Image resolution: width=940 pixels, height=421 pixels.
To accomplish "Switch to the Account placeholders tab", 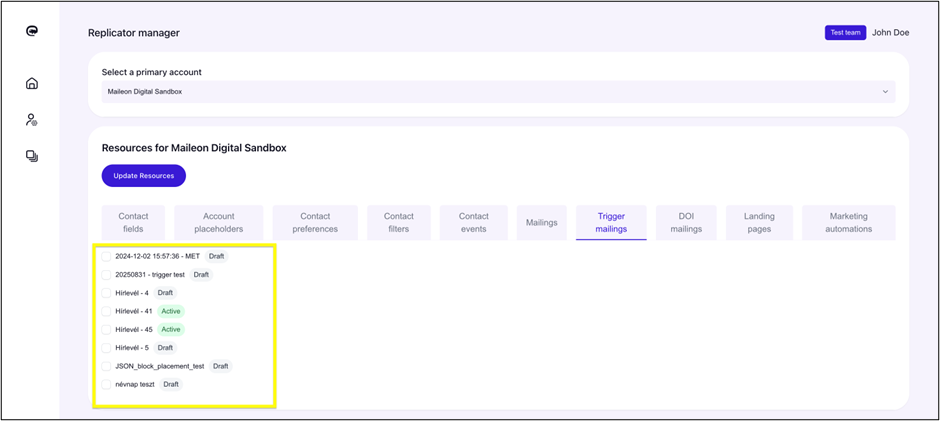I will 219,222.
